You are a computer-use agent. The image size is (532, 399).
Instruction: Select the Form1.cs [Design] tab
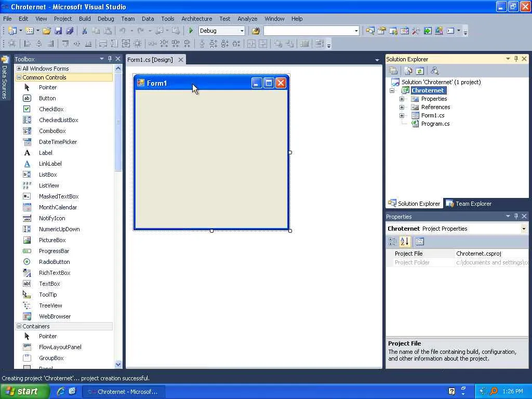(x=150, y=60)
